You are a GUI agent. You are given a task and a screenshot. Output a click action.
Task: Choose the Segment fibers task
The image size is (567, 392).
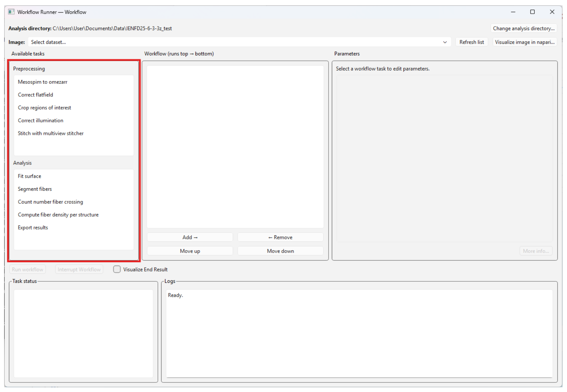pyautogui.click(x=35, y=189)
